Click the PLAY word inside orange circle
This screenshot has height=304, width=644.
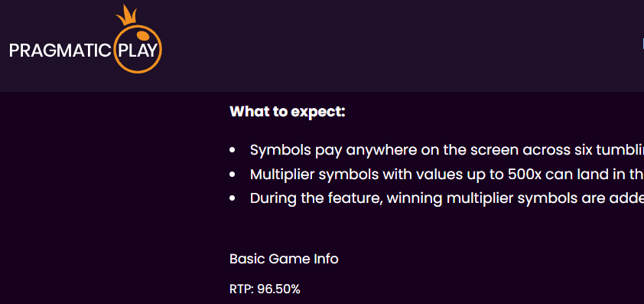point(138,51)
